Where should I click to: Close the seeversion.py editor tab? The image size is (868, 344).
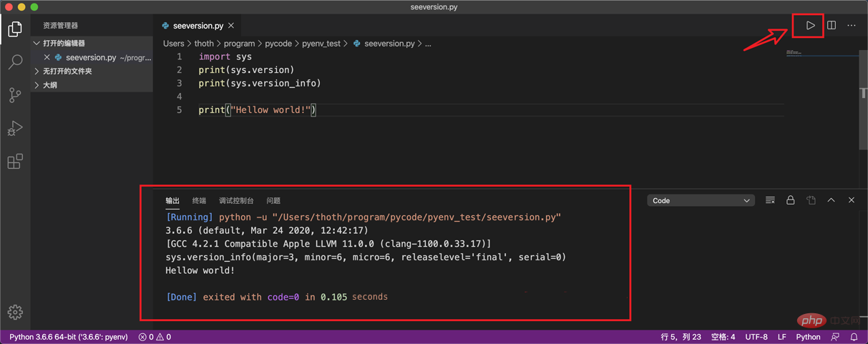pyautogui.click(x=231, y=26)
